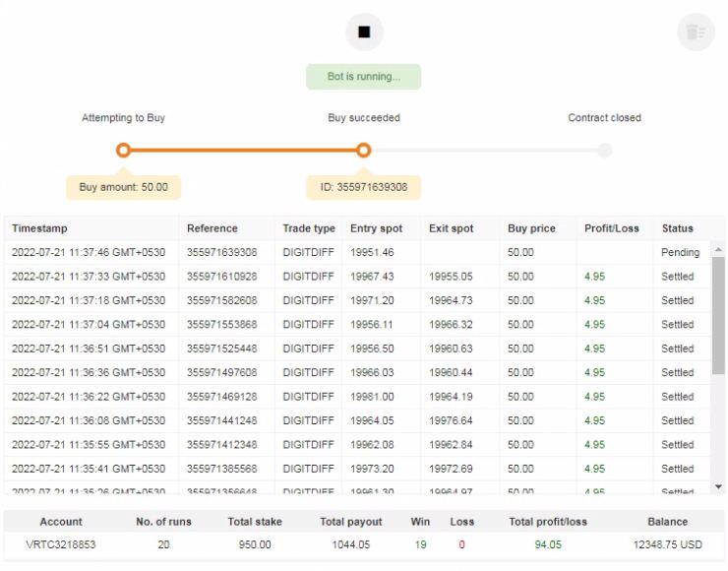Select timestamp 2022-07-21 11:37:46 GMT+0530
This screenshot has width=728, height=571.
click(x=89, y=252)
